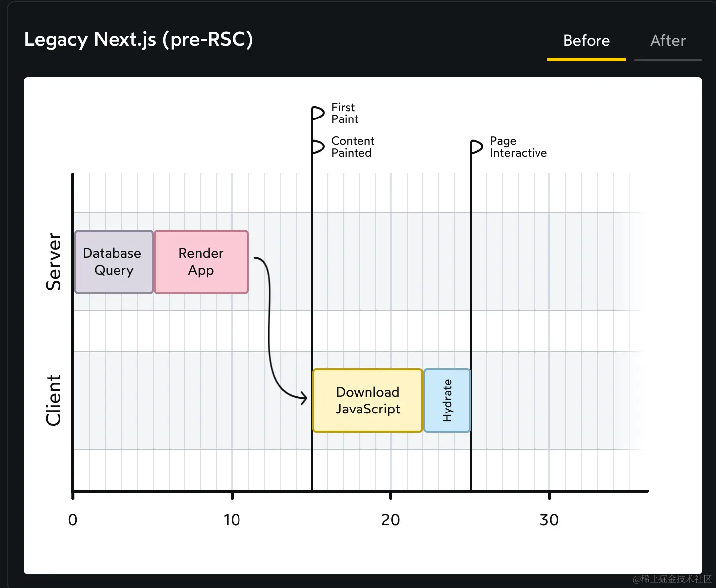Click the Database Query block

114,262
